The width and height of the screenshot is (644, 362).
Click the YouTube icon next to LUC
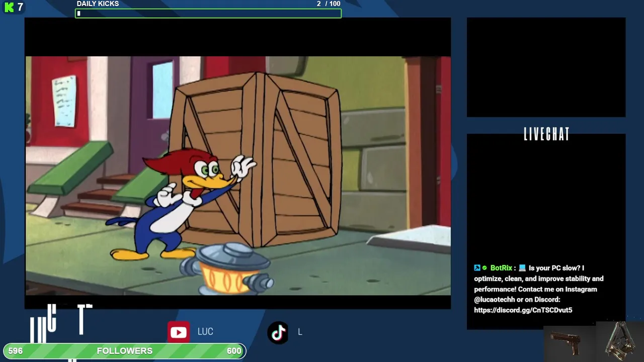click(179, 332)
